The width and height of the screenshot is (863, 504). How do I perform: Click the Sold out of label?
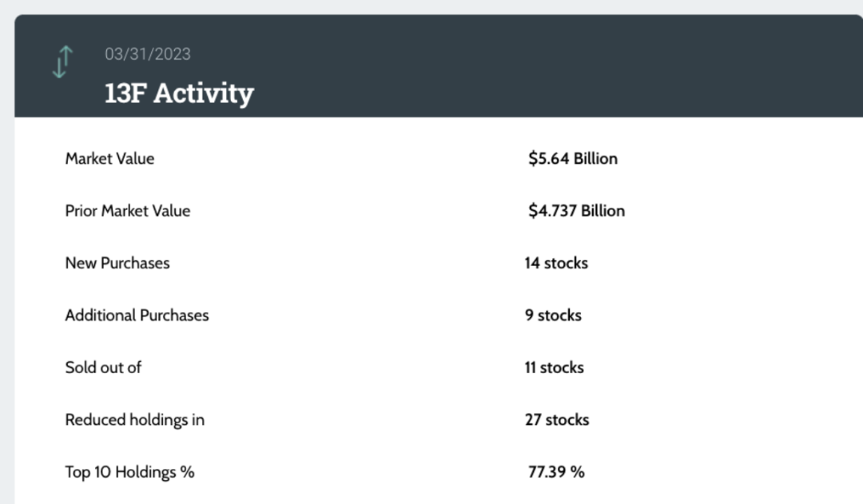[104, 367]
